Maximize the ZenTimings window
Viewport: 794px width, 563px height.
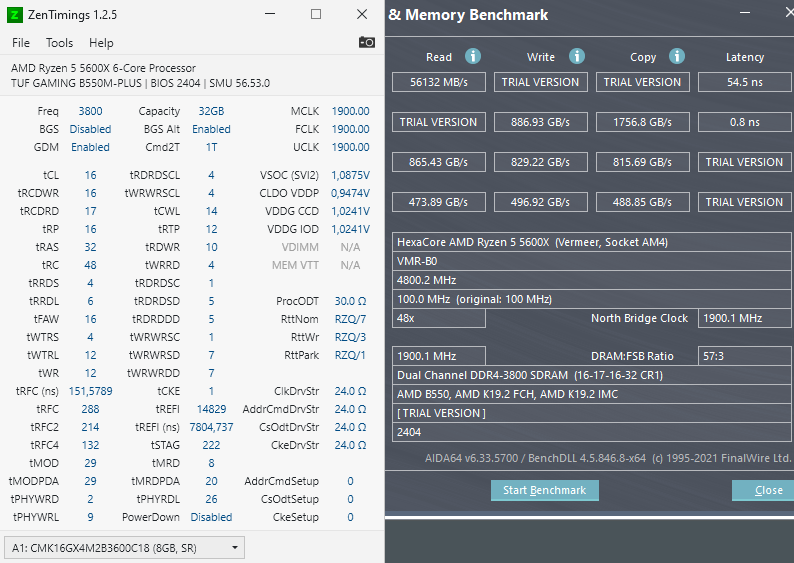click(x=316, y=14)
